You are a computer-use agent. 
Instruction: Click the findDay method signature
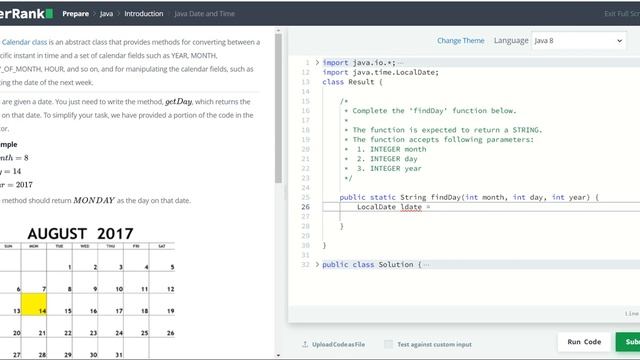[469, 197]
